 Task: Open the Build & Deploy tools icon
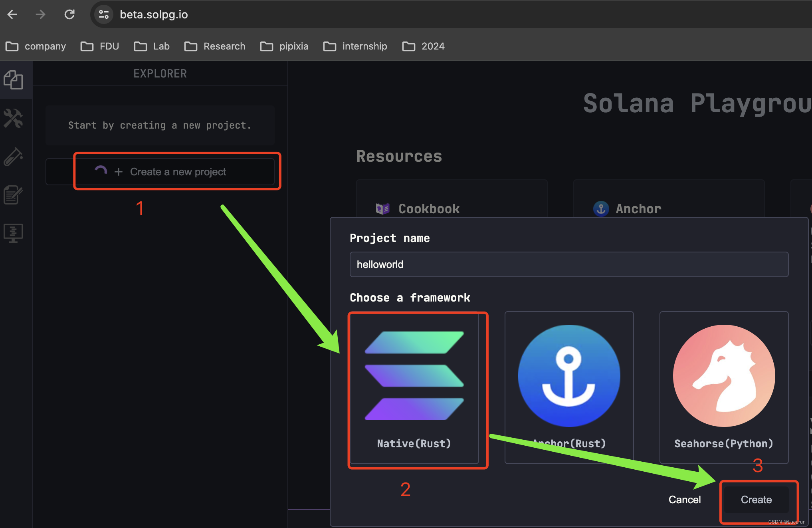coord(13,118)
